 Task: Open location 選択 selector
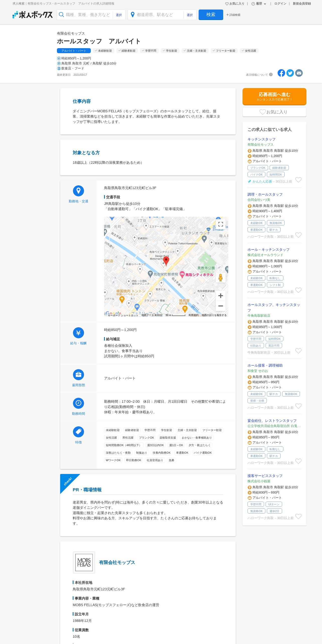point(190,15)
